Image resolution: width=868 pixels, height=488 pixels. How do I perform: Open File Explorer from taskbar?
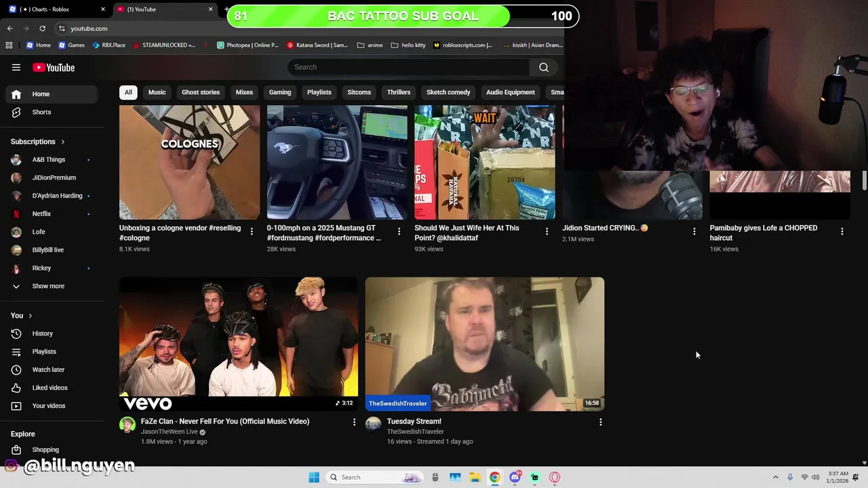point(475,477)
